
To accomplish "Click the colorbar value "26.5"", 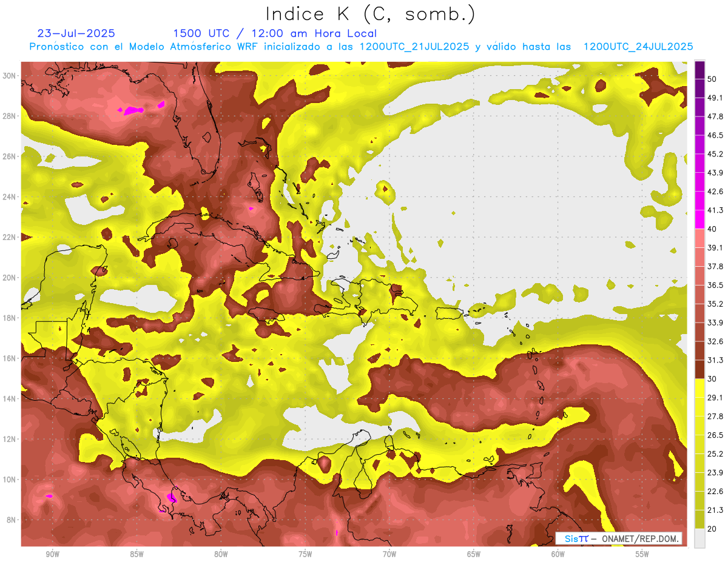I will tap(715, 436).
